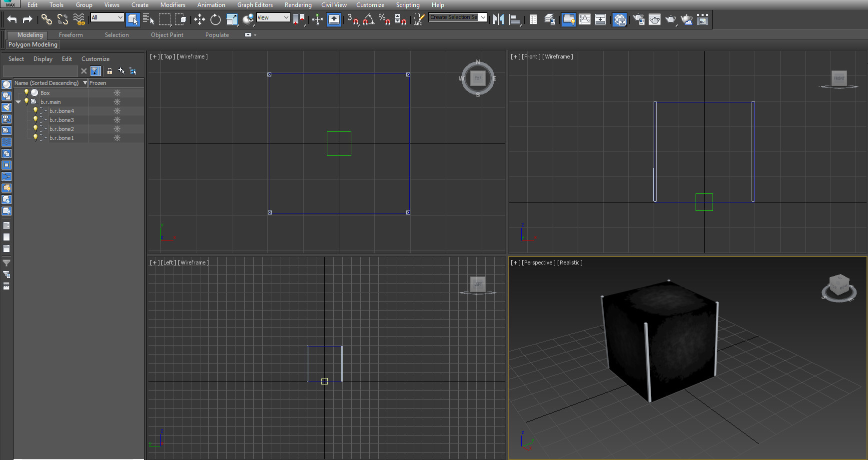Open the Material Editor
This screenshot has width=868, height=460.
[x=620, y=19]
